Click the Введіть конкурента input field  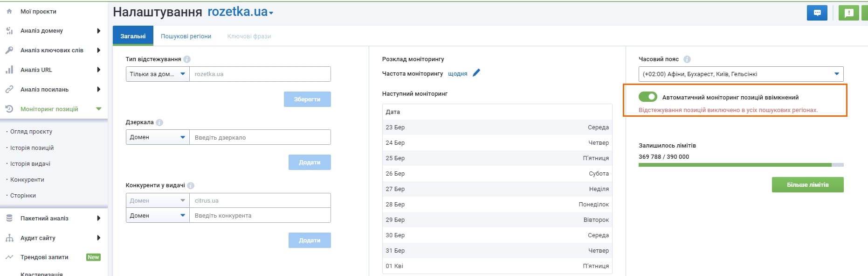(260, 215)
